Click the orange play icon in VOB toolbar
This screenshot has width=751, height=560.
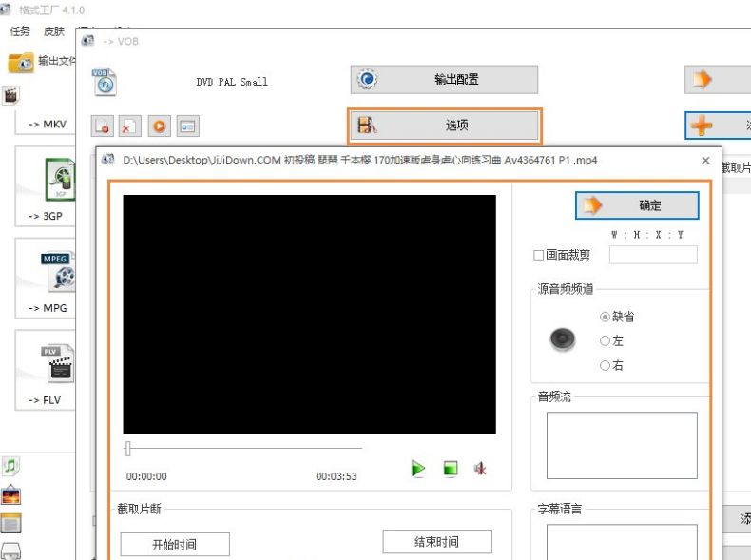tap(159, 126)
